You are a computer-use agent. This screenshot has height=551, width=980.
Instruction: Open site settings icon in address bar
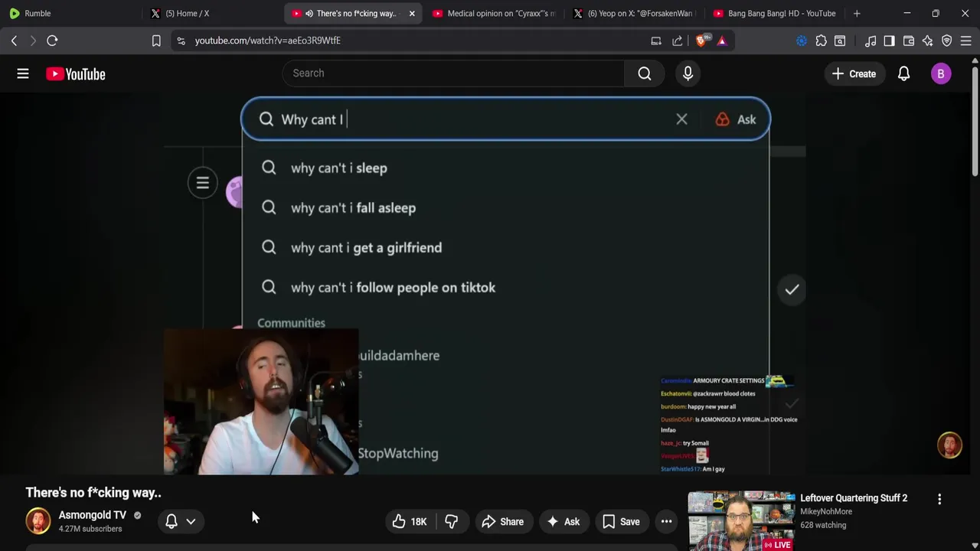181,41
